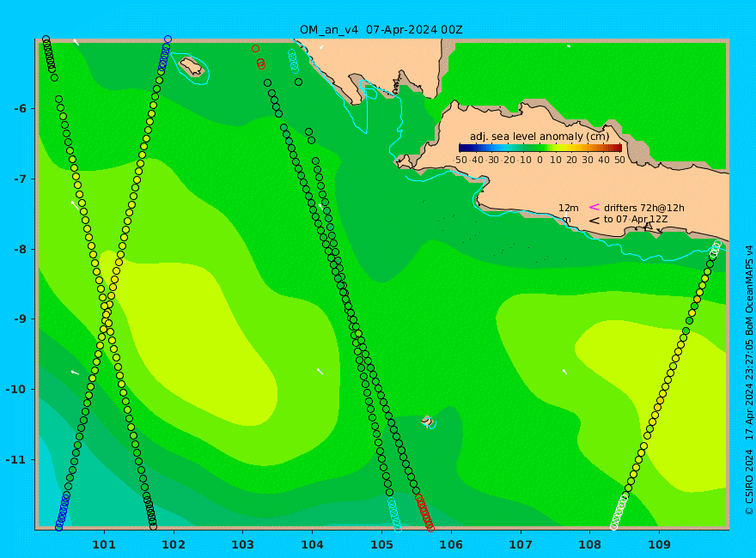Click the small island outlined in cyan near longitude 102
The image size is (756, 558).
pos(192,66)
